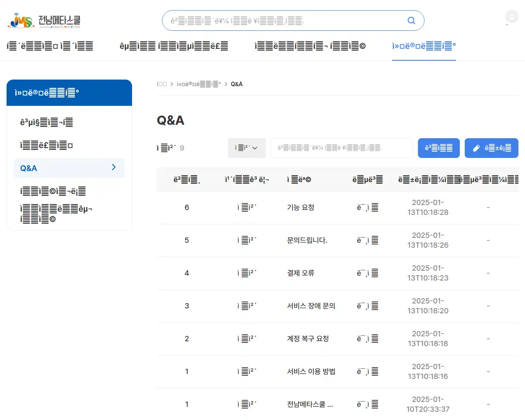Open the sidebar item directly above Q&A
This screenshot has height=420, width=525.
(47, 145)
